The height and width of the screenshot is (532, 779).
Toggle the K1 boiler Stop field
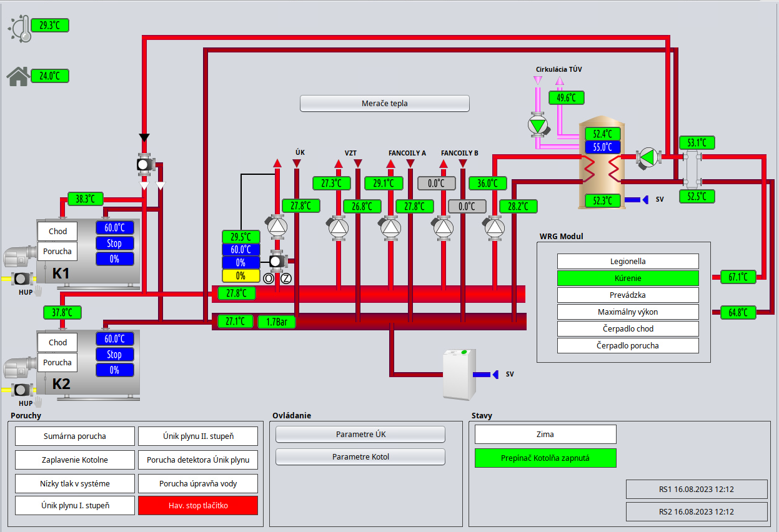(x=114, y=244)
